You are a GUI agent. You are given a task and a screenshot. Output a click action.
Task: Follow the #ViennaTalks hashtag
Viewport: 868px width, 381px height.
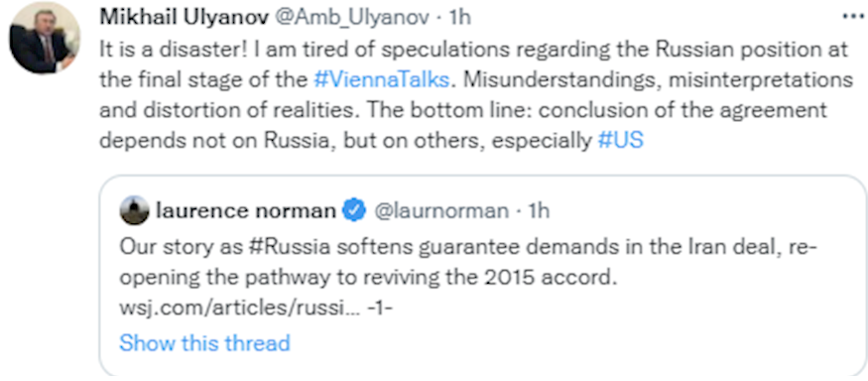(381, 80)
